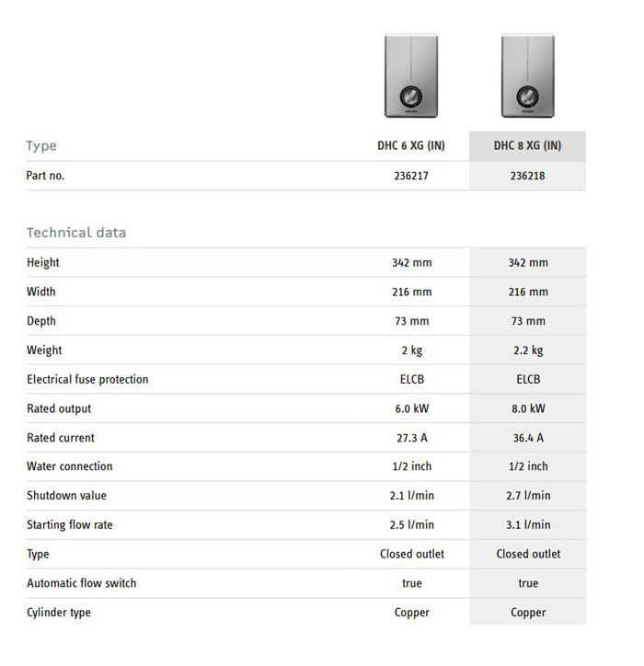The height and width of the screenshot is (666, 644).
Task: Click the DHC 8 XG product image
Action: click(x=527, y=75)
